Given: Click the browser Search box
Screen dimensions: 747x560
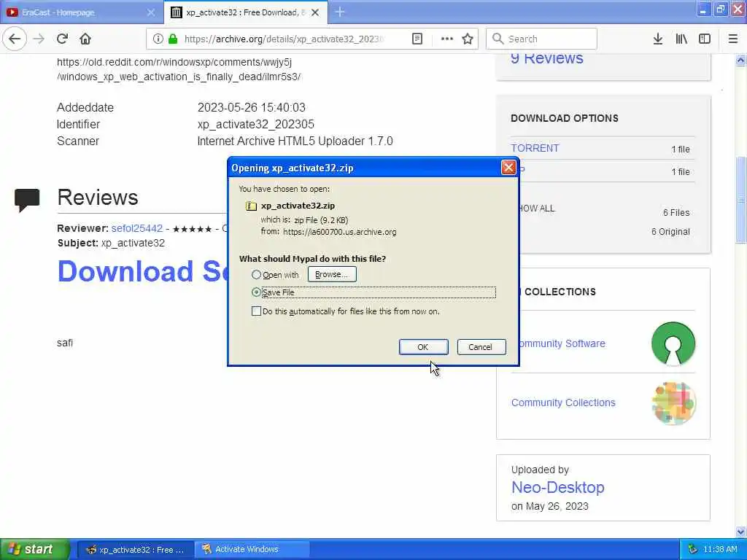Looking at the screenshot, I should coord(541,39).
